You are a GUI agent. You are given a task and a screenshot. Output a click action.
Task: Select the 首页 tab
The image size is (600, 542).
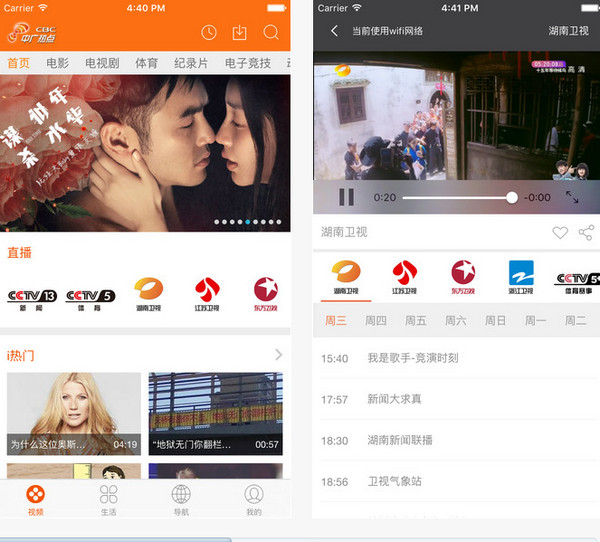coord(18,63)
